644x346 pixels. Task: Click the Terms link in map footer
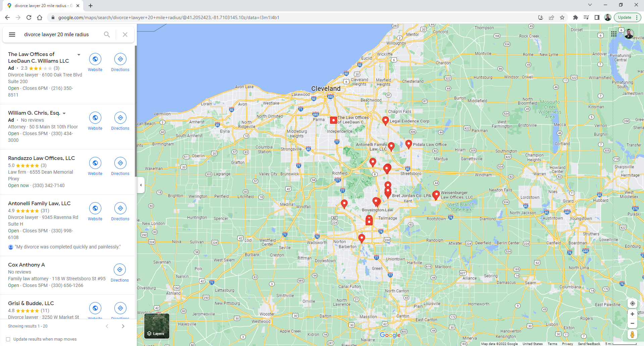point(552,344)
